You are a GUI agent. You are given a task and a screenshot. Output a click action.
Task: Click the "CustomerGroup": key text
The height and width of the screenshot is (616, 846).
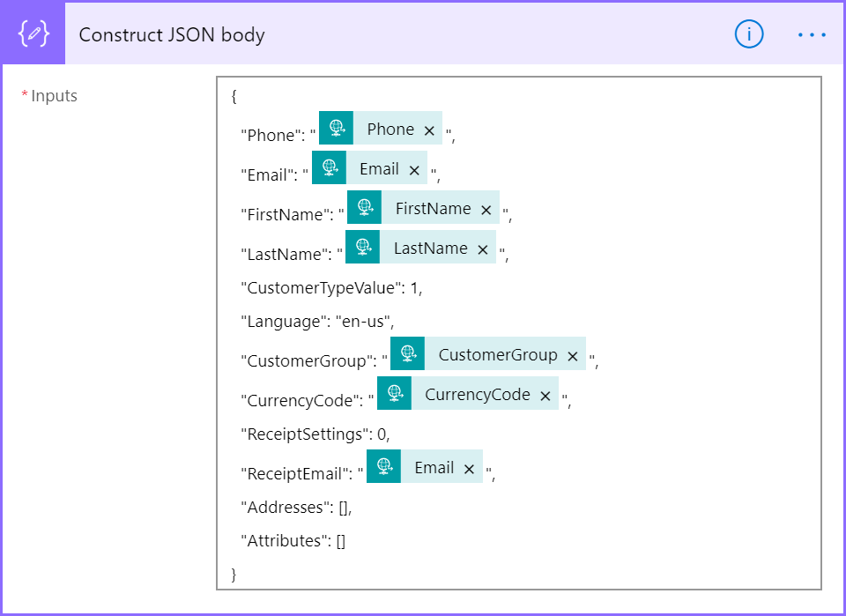307,360
